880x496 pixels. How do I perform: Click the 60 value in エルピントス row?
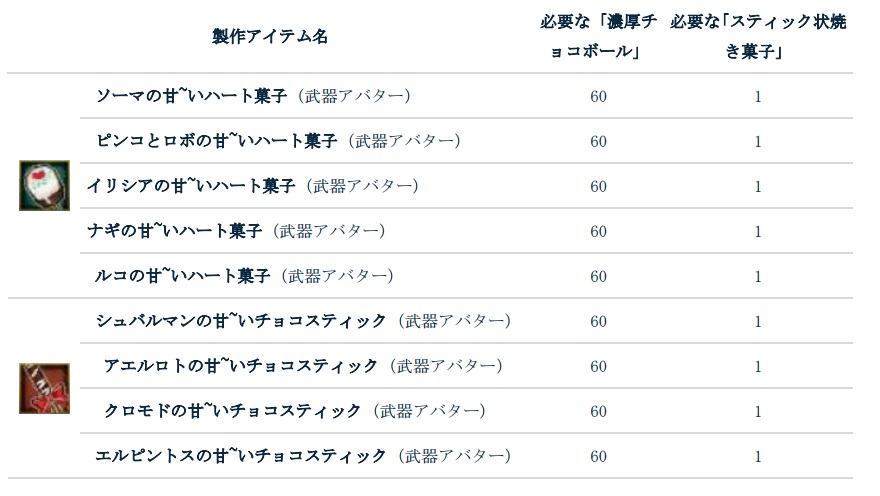point(598,457)
